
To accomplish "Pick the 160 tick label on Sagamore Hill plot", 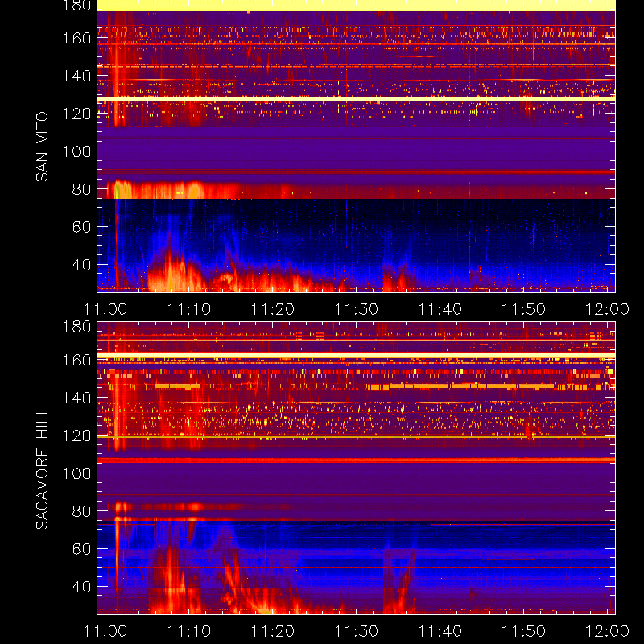I will coord(76,360).
